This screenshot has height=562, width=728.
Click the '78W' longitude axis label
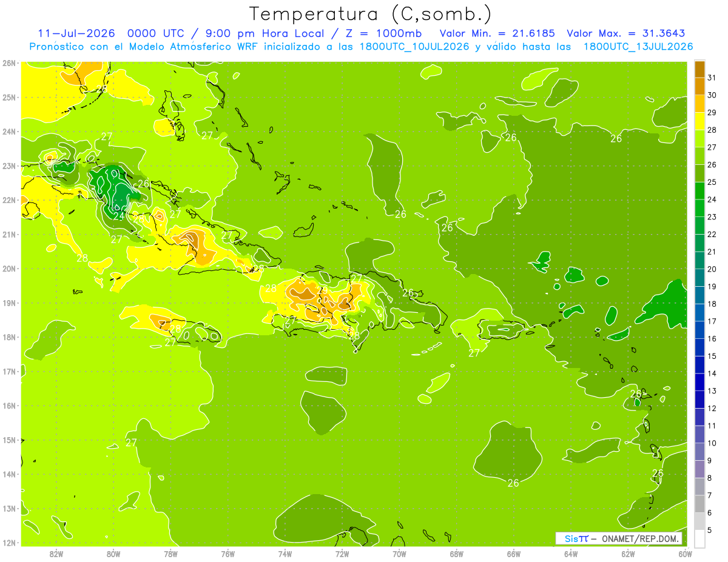click(170, 554)
